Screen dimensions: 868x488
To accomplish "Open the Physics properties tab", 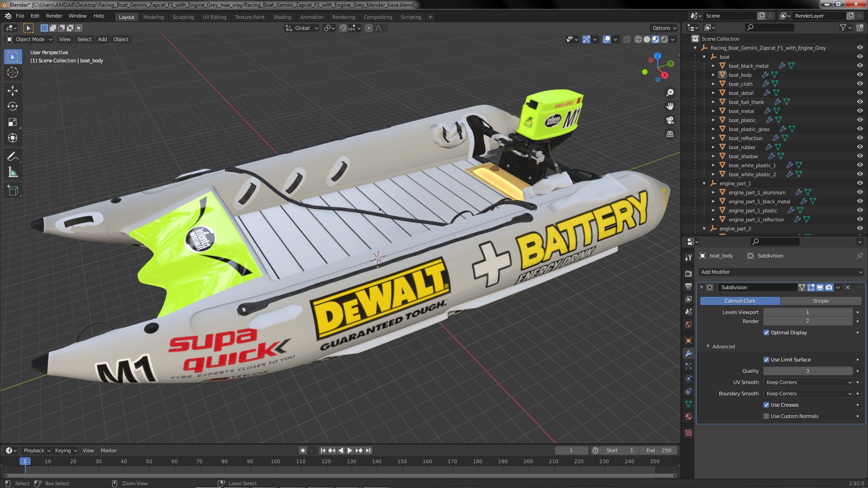I will 689,379.
